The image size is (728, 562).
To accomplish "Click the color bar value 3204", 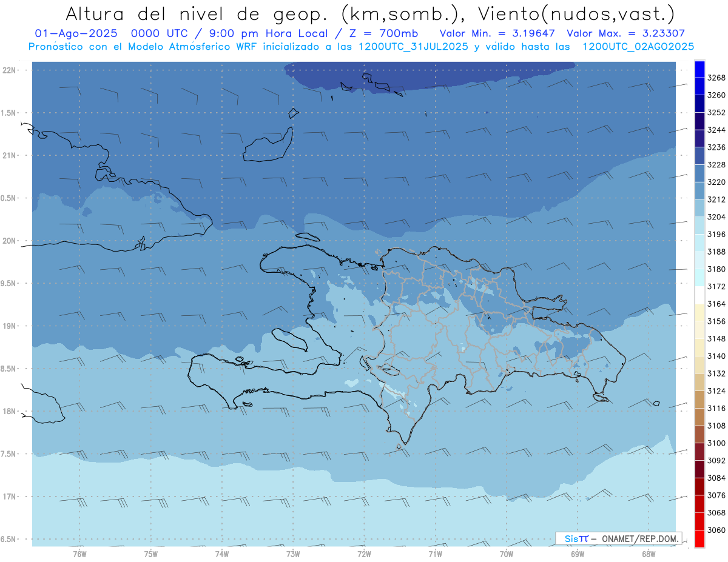I will [x=717, y=217].
